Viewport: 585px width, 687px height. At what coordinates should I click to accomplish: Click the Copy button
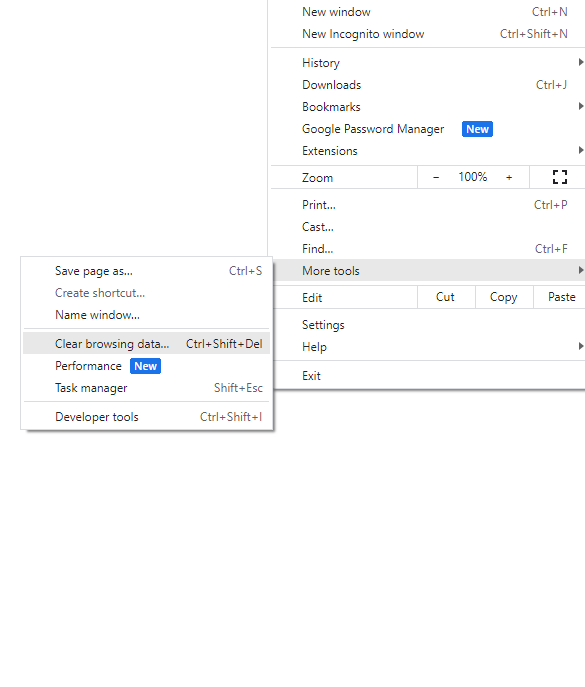coord(504,297)
